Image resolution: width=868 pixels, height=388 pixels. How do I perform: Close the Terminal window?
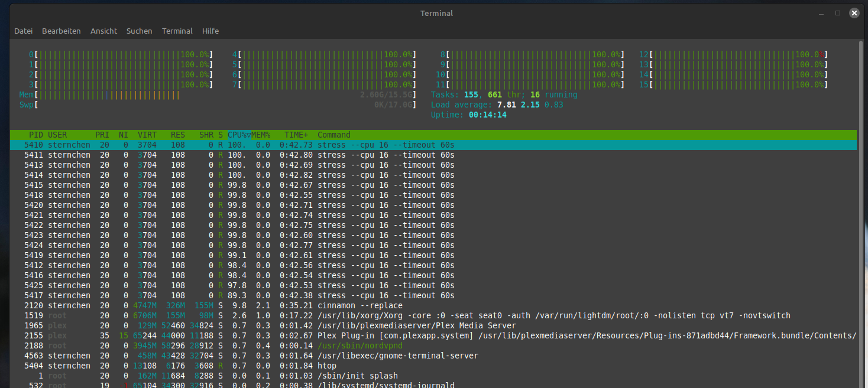[854, 12]
